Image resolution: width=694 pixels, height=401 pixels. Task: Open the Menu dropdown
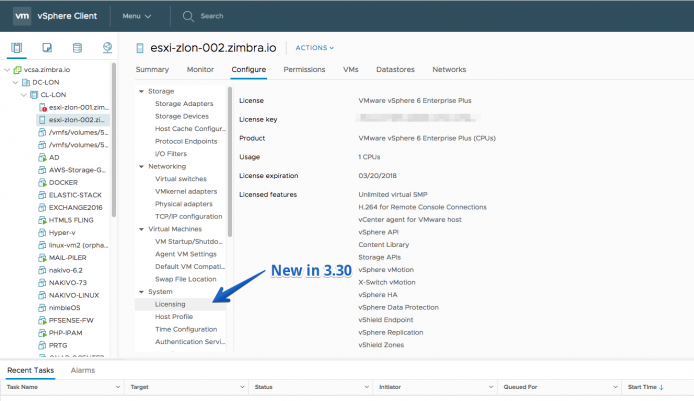click(x=137, y=16)
